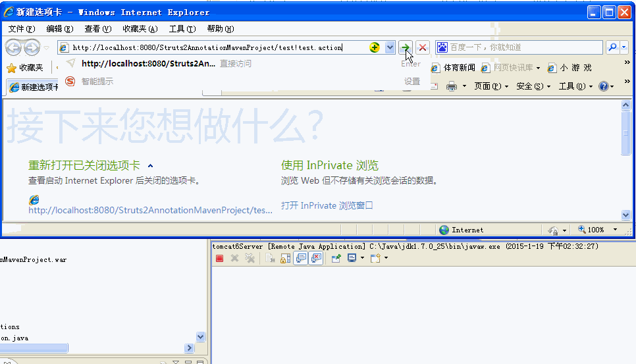Terminate tomcat6Server with red stop square
636x364 pixels.
point(219,258)
